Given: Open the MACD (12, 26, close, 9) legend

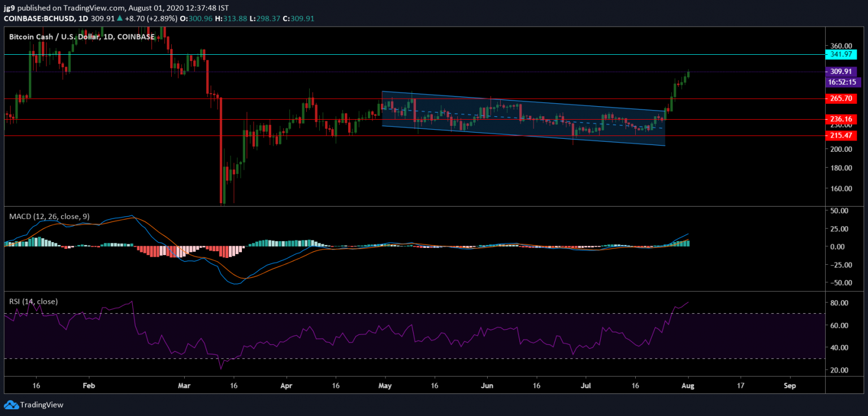Looking at the screenshot, I should 49,217.
